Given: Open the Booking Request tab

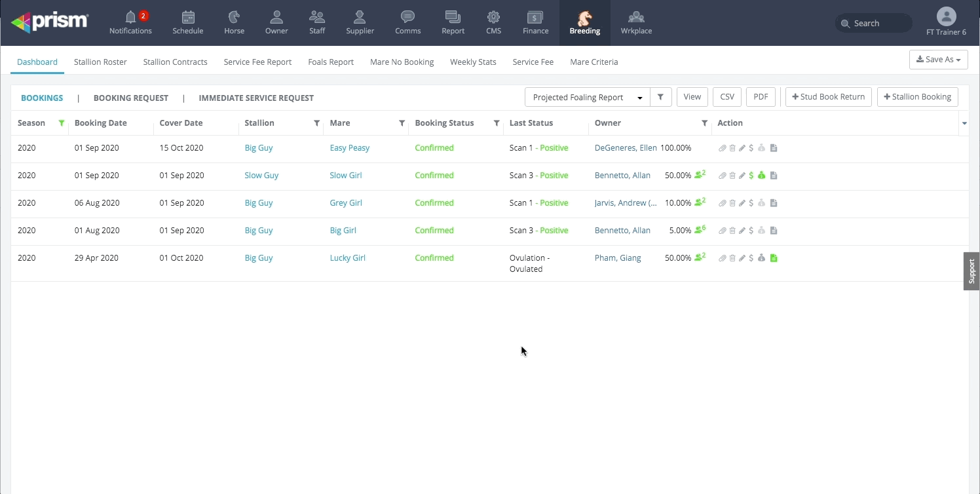Looking at the screenshot, I should [x=131, y=98].
